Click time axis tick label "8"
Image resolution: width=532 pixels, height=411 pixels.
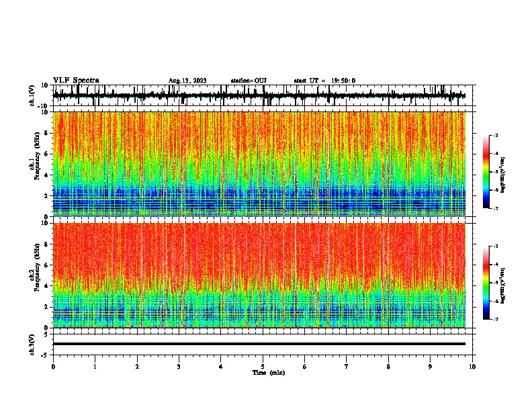[x=388, y=367]
